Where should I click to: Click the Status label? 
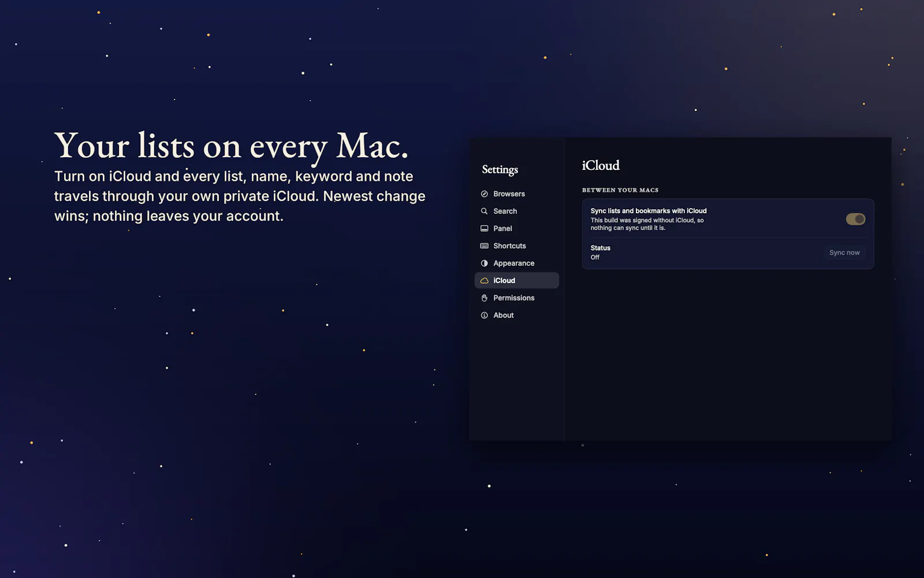601,248
